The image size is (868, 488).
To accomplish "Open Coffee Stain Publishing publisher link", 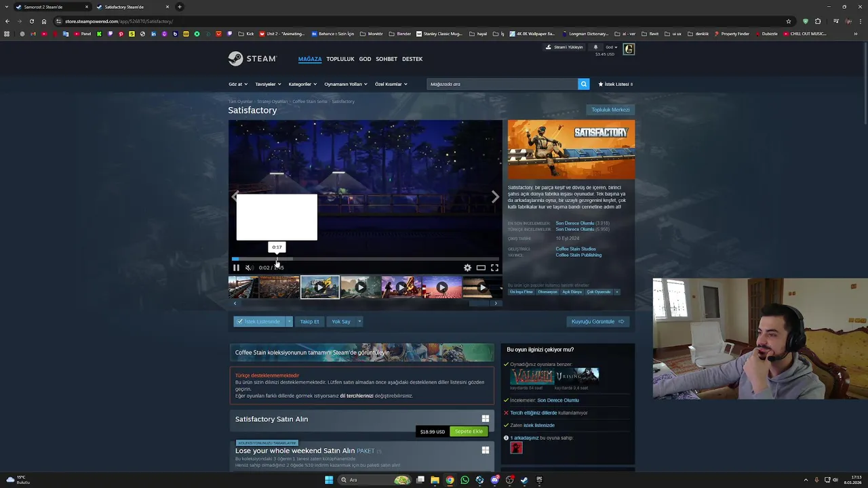I will 578,255.
